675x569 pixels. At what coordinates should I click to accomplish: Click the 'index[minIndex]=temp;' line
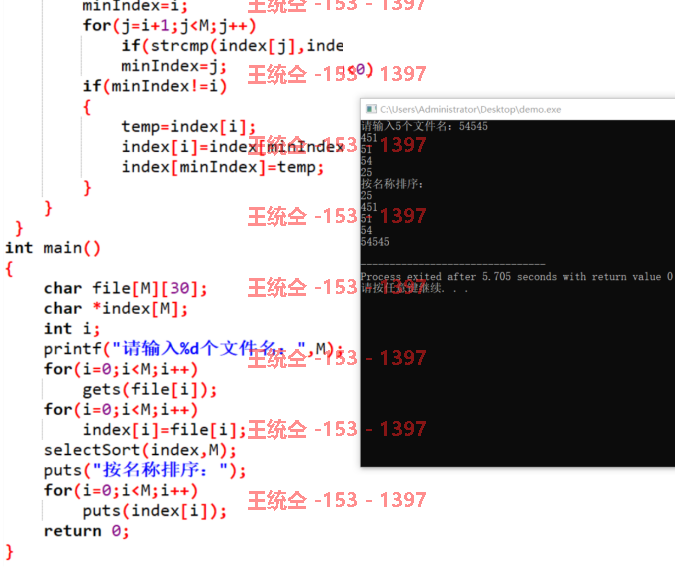click(223, 167)
